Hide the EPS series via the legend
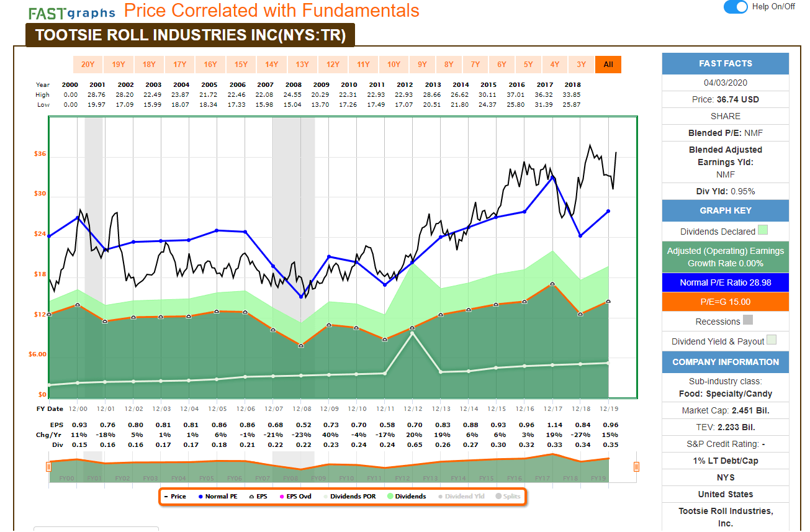The height and width of the screenshot is (532, 810). coord(258,497)
